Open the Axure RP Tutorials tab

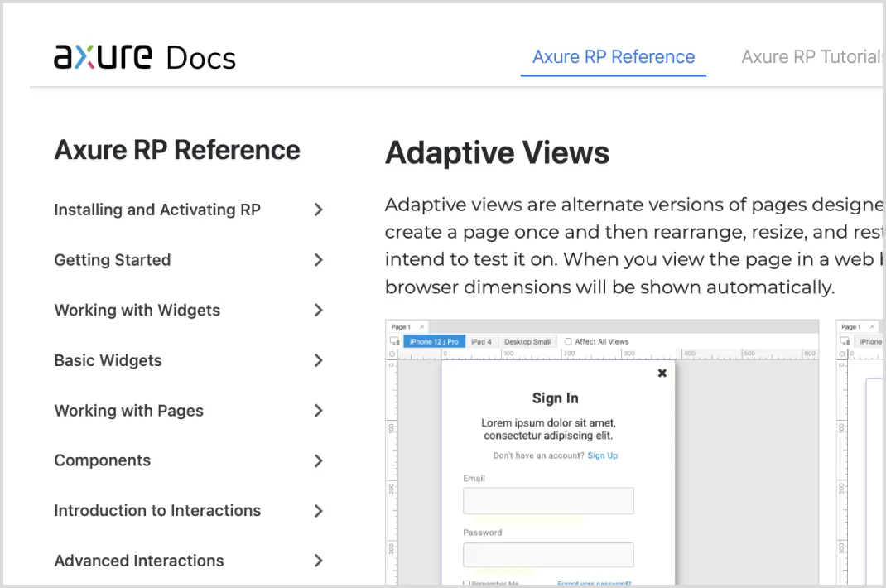point(811,57)
